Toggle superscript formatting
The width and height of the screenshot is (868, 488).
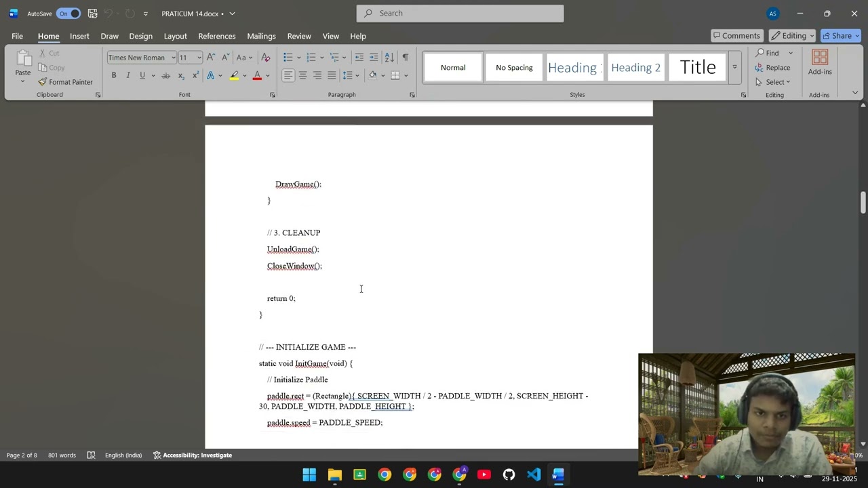[195, 75]
